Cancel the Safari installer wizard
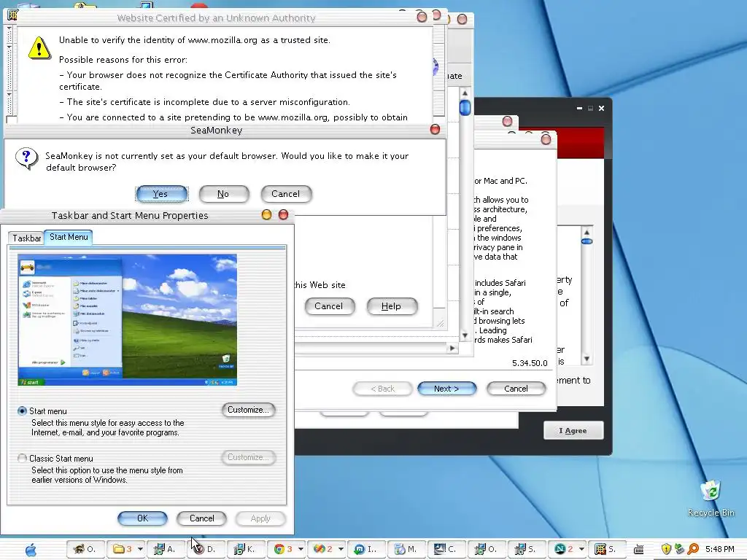 (516, 389)
